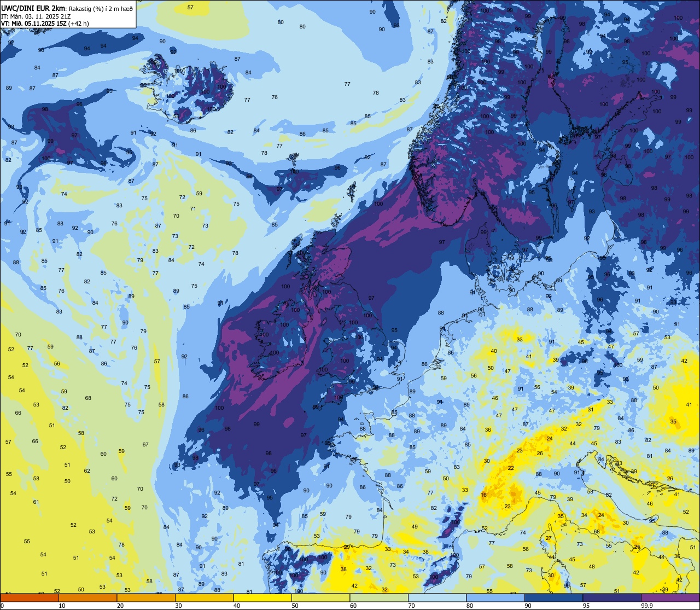This screenshot has width=700, height=610.
Task: Click the yellow-green 50–60 legend swatch
Action: coord(320,597)
